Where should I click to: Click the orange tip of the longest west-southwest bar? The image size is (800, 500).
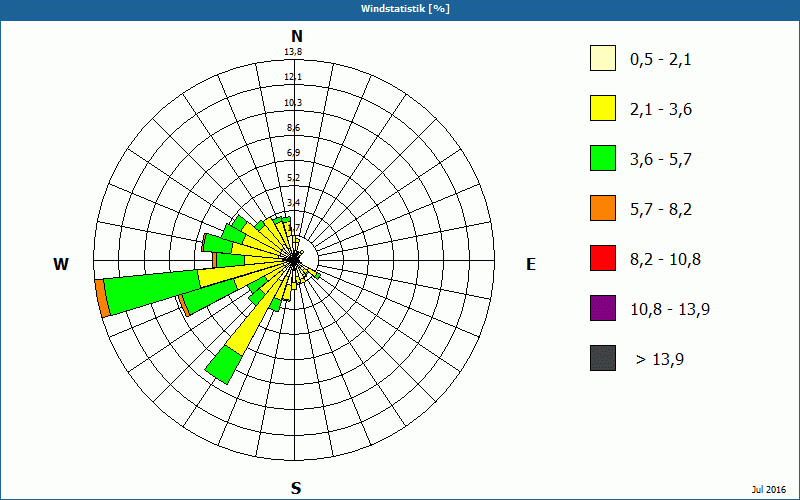102,298
